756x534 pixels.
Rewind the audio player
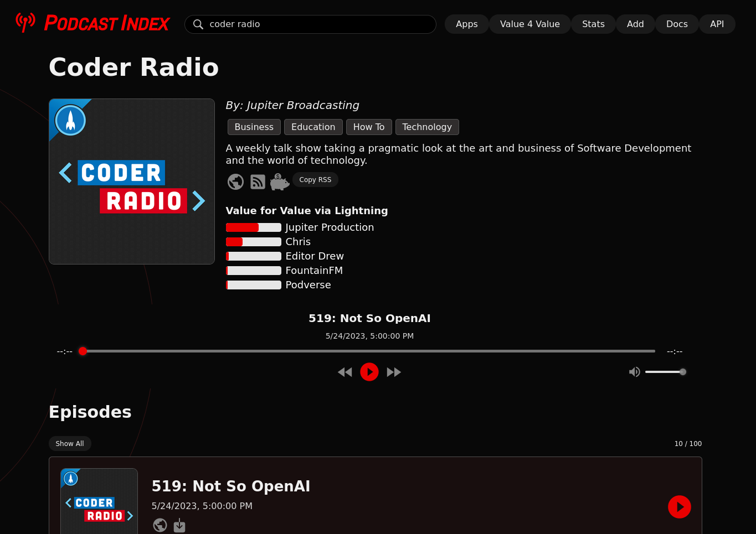[344, 372]
